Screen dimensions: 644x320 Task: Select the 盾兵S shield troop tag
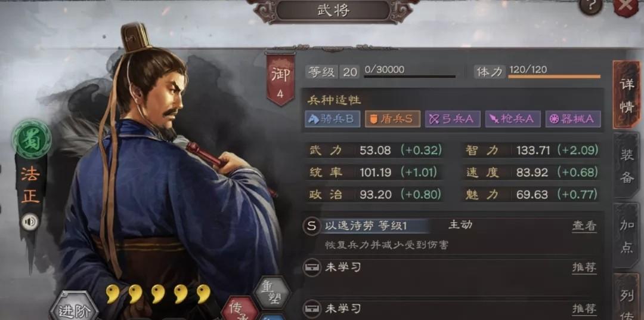392,119
